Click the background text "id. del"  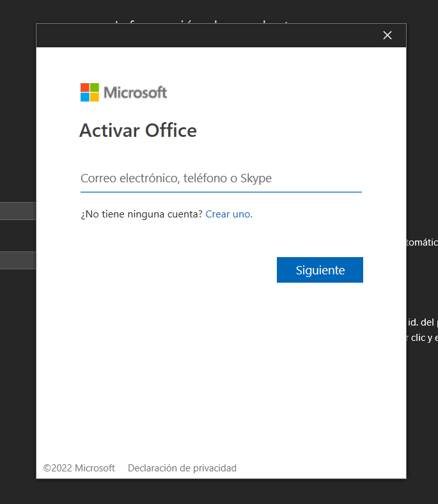point(422,322)
